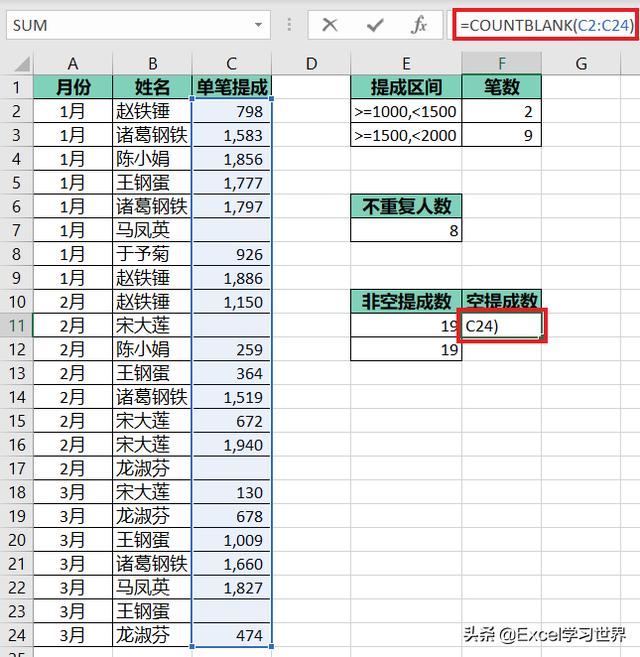
Task: Select all cells with corner triangle
Action: click(x=21, y=64)
